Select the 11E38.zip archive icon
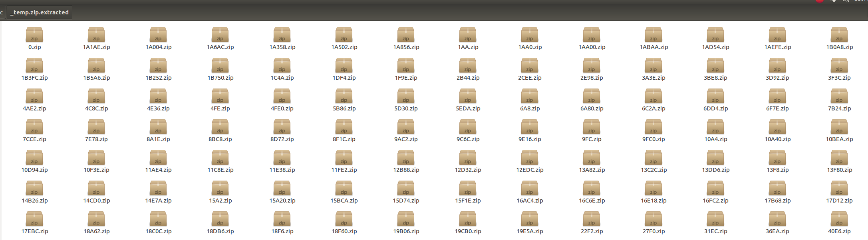The image size is (868, 240). pyautogui.click(x=282, y=157)
